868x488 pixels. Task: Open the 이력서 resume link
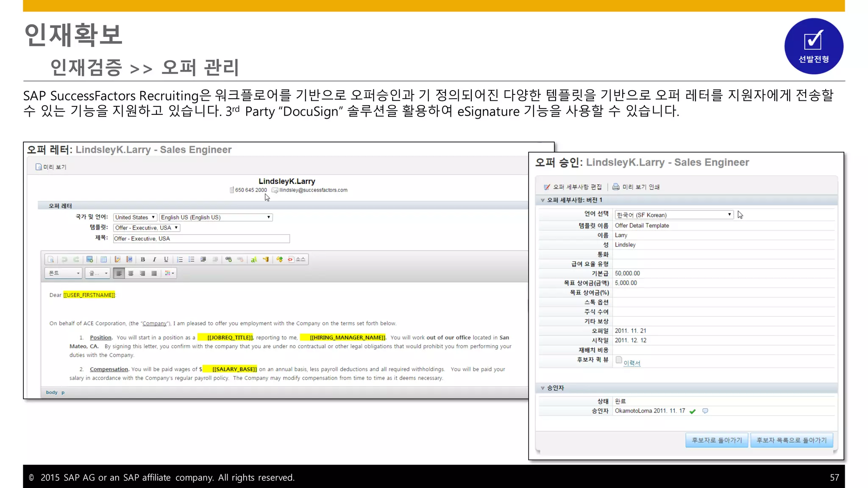tap(632, 363)
